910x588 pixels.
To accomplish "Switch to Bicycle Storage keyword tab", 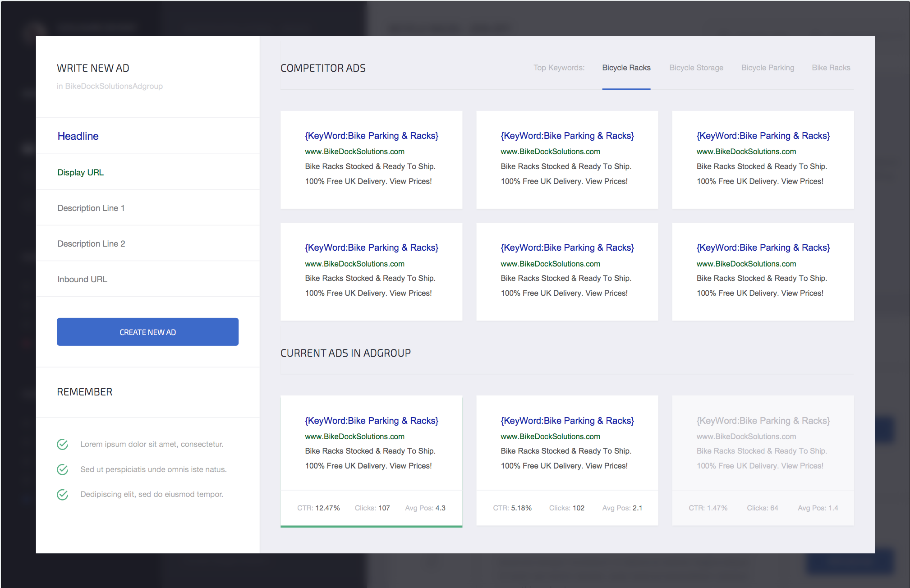I will [x=696, y=68].
